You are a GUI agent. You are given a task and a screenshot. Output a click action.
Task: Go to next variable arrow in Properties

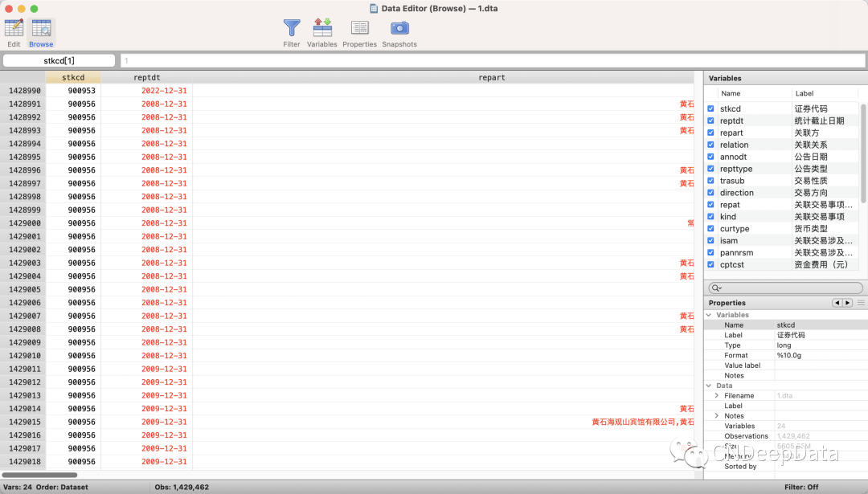[847, 303]
